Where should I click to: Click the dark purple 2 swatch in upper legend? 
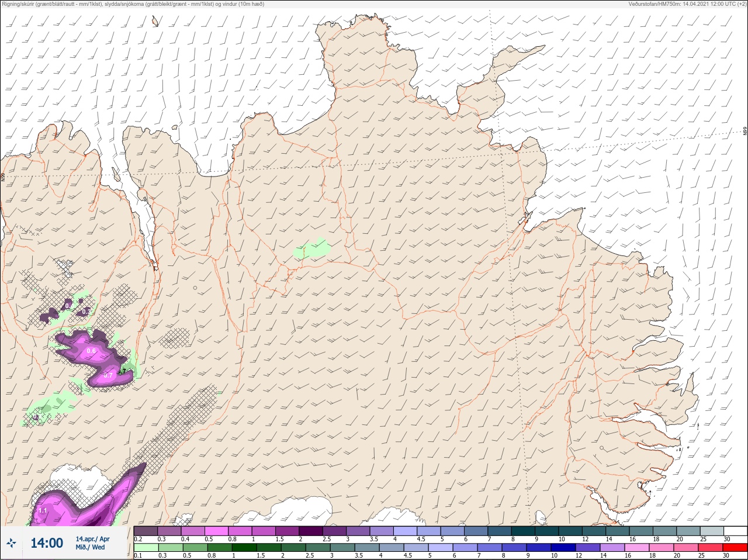(x=310, y=531)
